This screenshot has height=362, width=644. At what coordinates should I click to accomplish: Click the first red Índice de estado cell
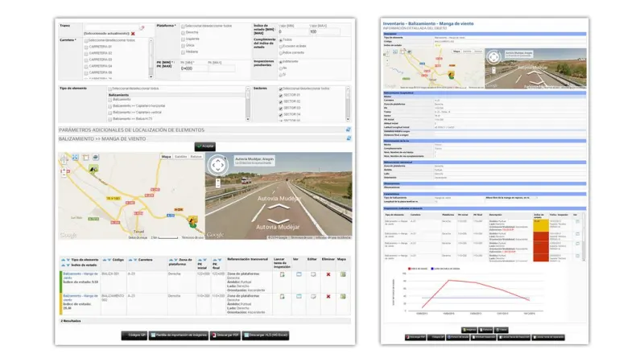(540, 237)
